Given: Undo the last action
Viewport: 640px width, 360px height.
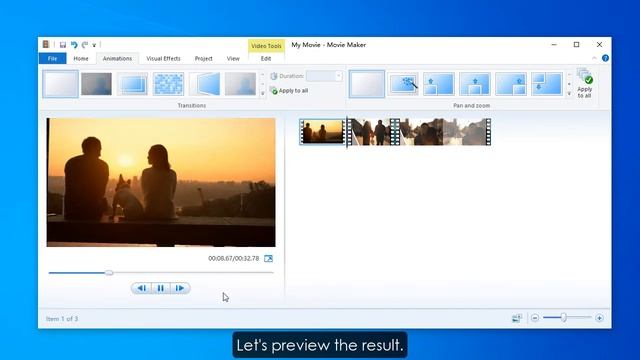Looking at the screenshot, I should tap(74, 44).
